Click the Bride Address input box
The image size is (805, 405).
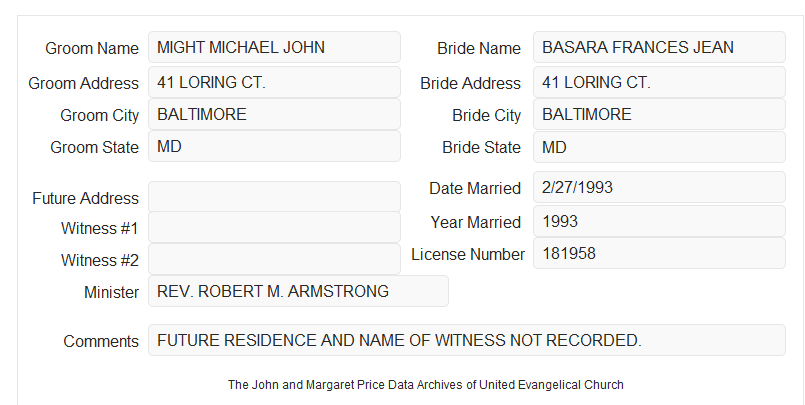point(659,82)
